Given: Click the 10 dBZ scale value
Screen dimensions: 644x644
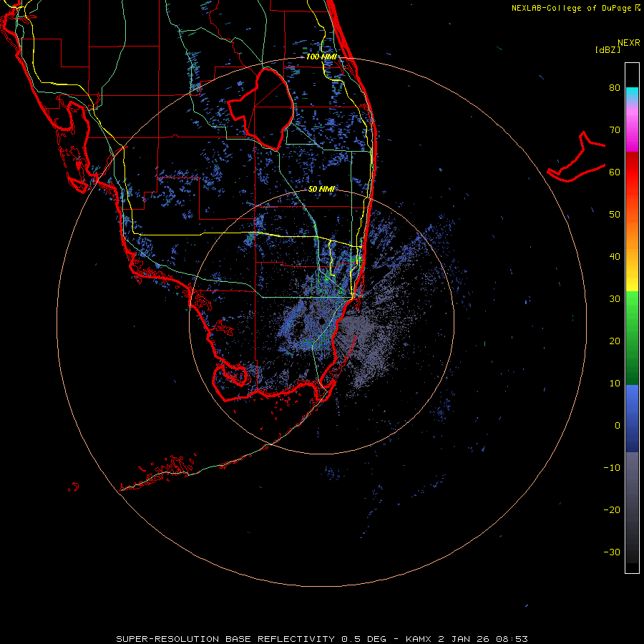Looking at the screenshot, I should coord(615,384).
